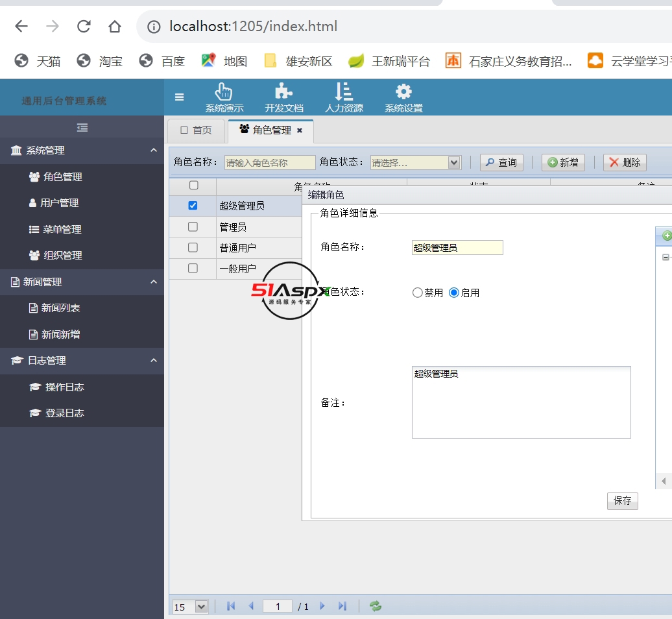Switch to the 首页 tab
The width and height of the screenshot is (672, 619).
pyautogui.click(x=197, y=130)
